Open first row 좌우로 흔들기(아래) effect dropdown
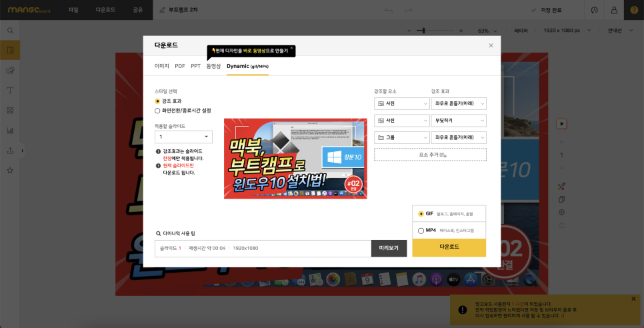Image resolution: width=644 pixels, height=328 pixels. (459, 104)
